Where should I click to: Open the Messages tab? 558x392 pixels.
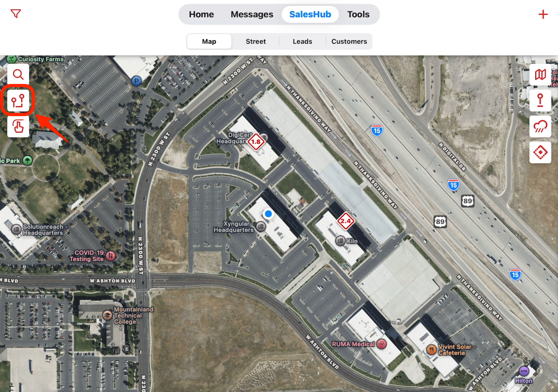252,14
